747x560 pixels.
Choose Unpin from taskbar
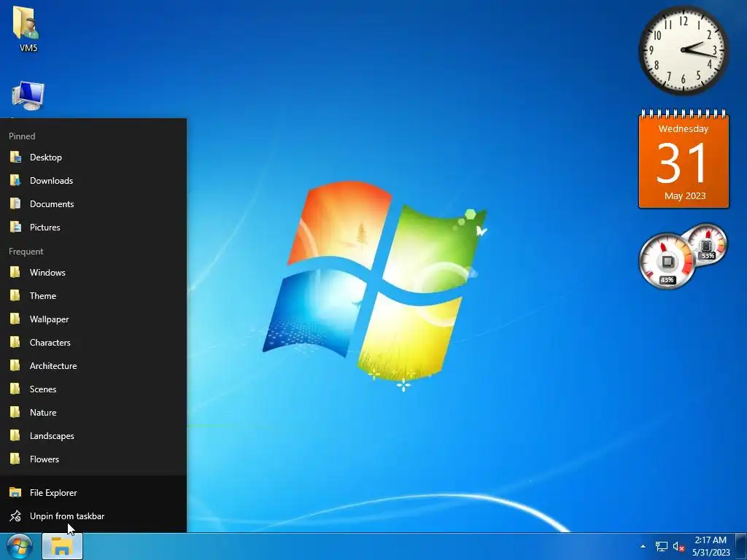pos(93,516)
